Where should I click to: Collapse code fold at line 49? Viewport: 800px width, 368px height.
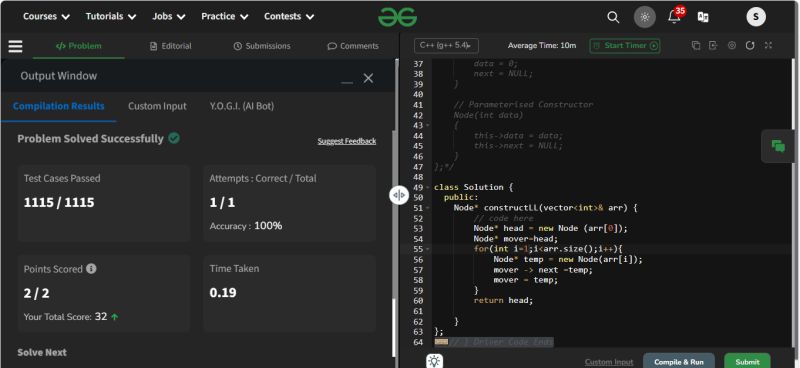pyautogui.click(x=428, y=187)
